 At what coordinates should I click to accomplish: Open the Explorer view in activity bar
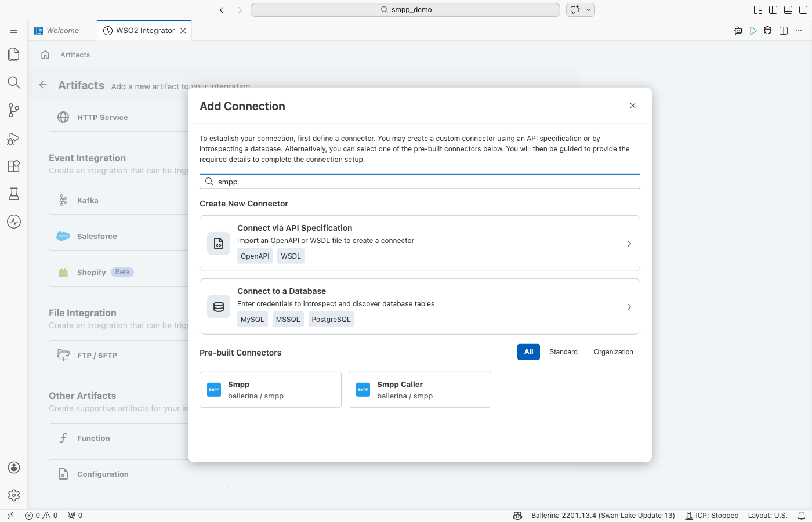tap(14, 54)
